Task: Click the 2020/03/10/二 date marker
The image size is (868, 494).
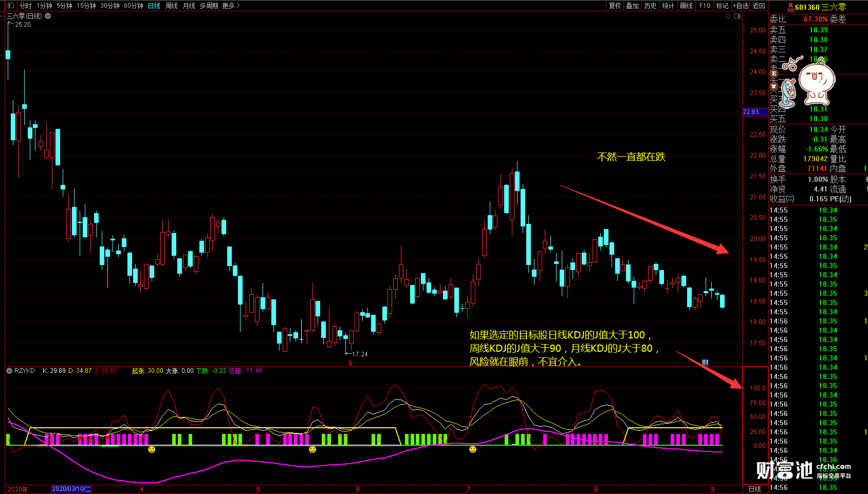Action: (x=71, y=489)
